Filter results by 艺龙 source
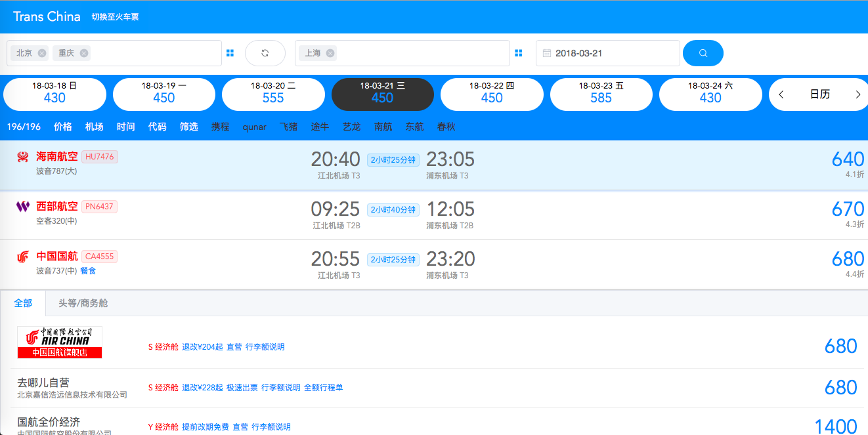This screenshot has height=435, width=868. coord(352,127)
